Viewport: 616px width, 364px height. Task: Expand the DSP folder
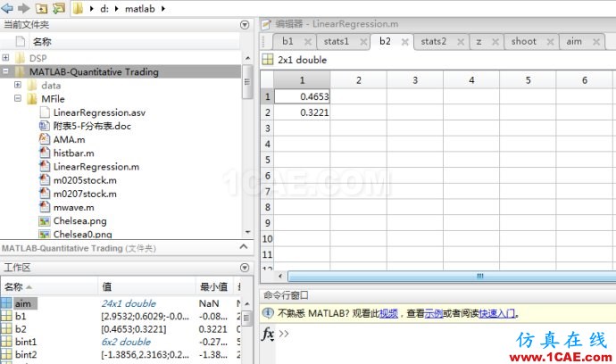(5, 58)
